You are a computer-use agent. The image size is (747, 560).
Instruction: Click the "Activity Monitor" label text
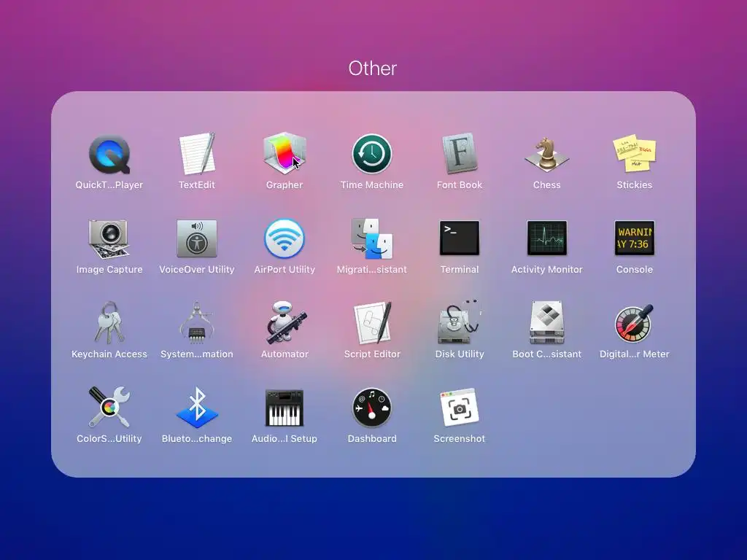tap(547, 270)
